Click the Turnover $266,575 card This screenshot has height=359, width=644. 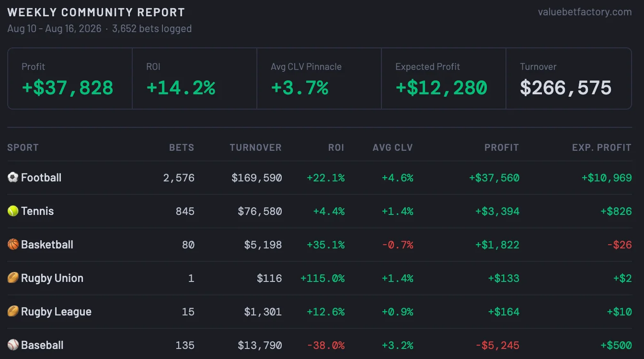click(x=569, y=79)
